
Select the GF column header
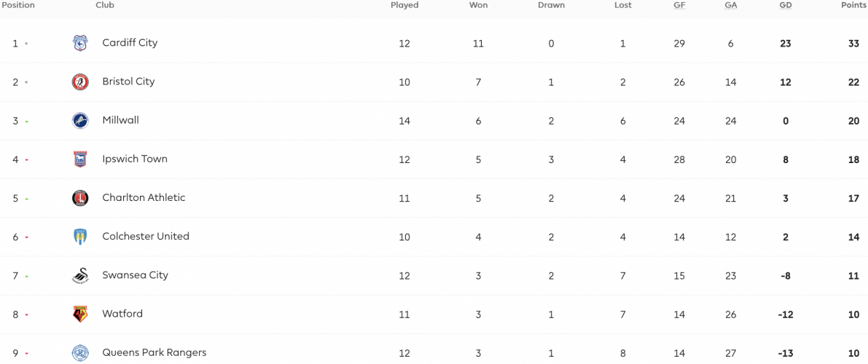coord(679,5)
